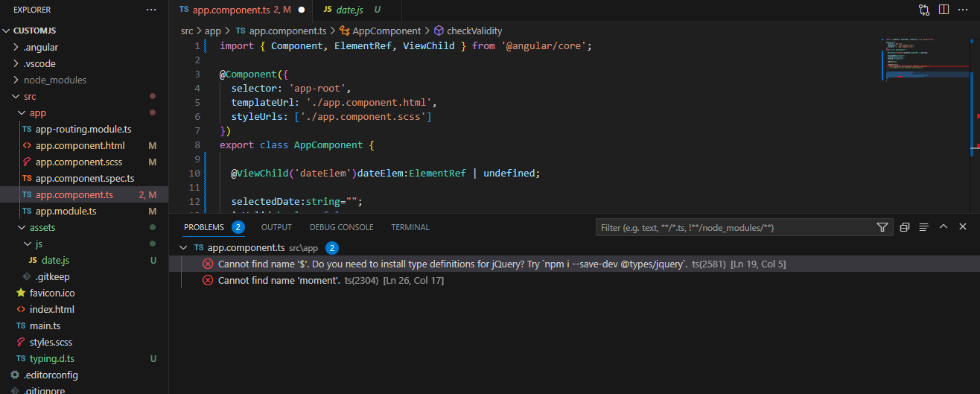Viewport: 980px width, 394px height.
Task: Open the DEBUG CONSOLE tab
Action: click(341, 227)
